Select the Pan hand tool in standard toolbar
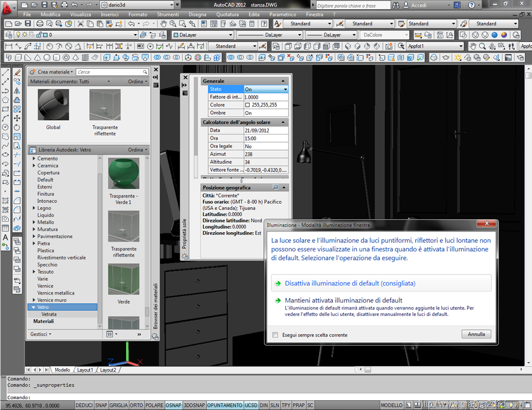This screenshot has width=532, height=410. coord(163,24)
